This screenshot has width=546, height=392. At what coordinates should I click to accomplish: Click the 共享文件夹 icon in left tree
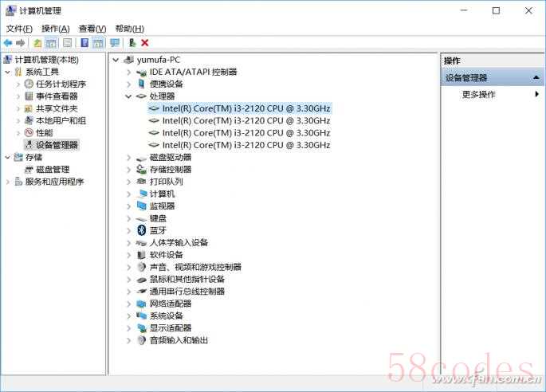(x=29, y=108)
